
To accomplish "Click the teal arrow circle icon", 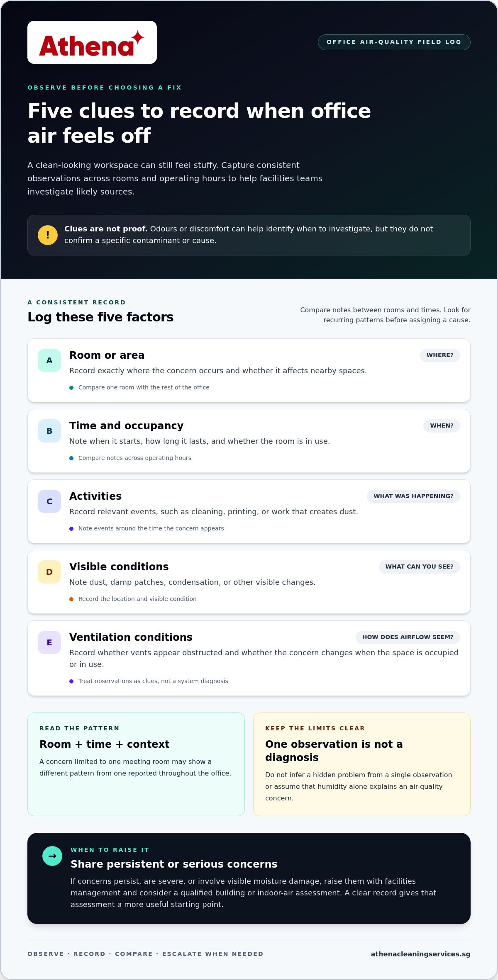I will click(x=52, y=856).
